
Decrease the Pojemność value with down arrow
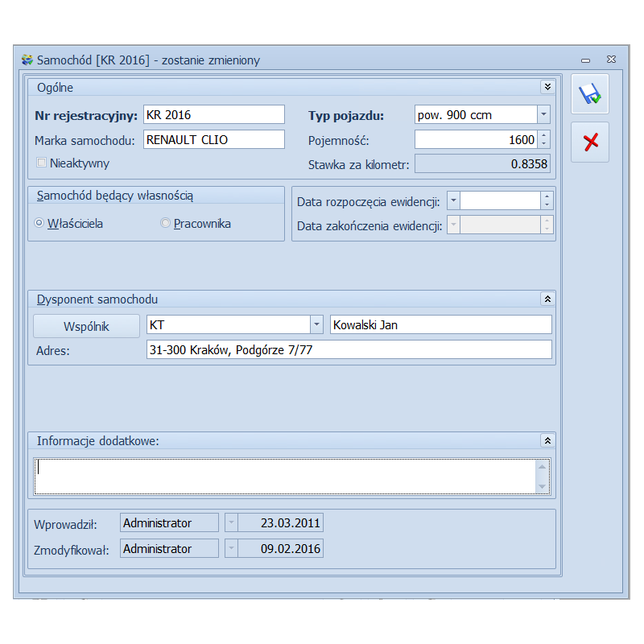pos(543,144)
